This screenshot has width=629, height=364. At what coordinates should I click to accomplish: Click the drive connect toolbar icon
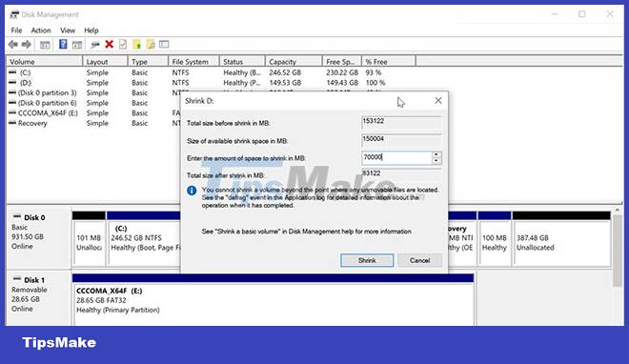(x=95, y=45)
